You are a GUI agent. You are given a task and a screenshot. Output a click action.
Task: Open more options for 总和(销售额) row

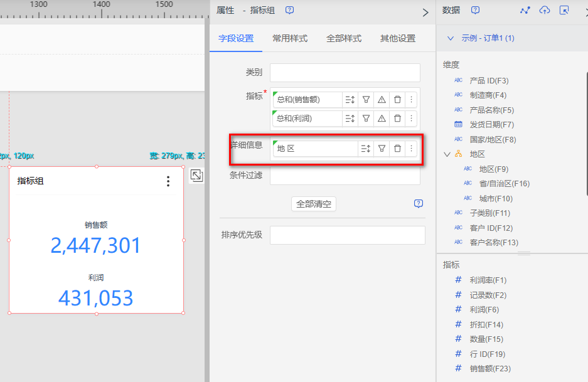(412, 100)
